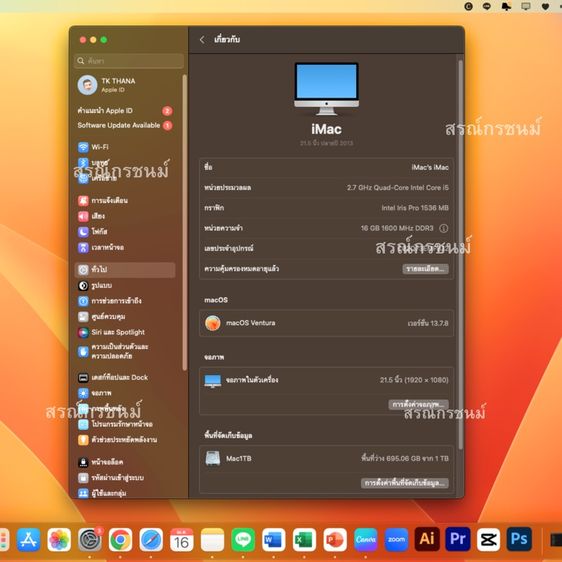Viewport: 562px width, 562px height.
Task: Open Apple ID suggestions row
Action: pyautogui.click(x=125, y=111)
